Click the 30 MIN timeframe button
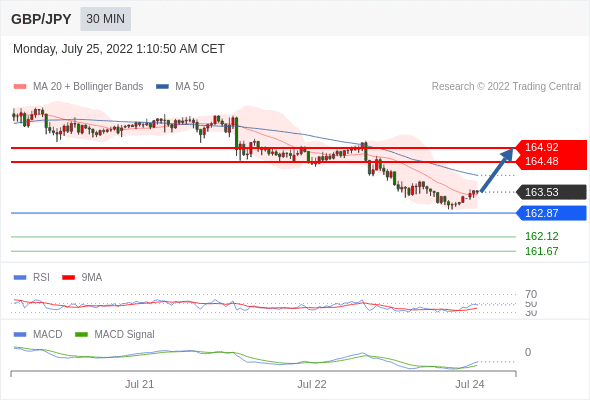This screenshot has height=400, width=590. tap(105, 19)
